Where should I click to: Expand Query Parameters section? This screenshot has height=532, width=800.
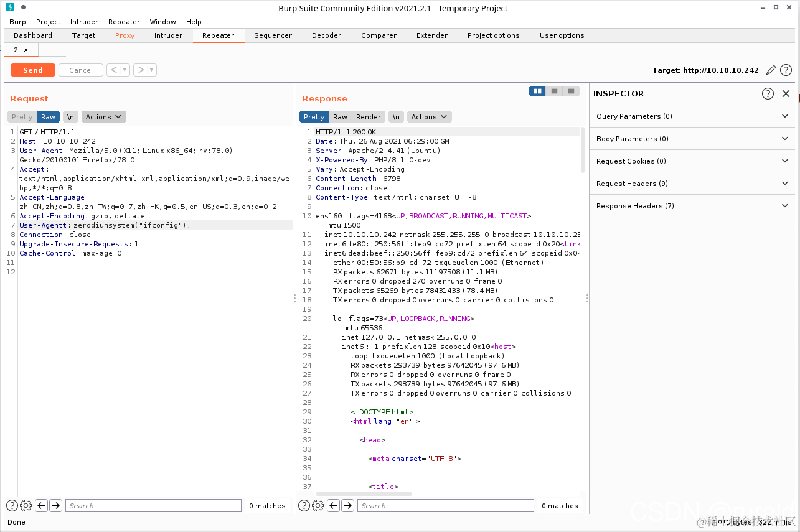point(692,116)
